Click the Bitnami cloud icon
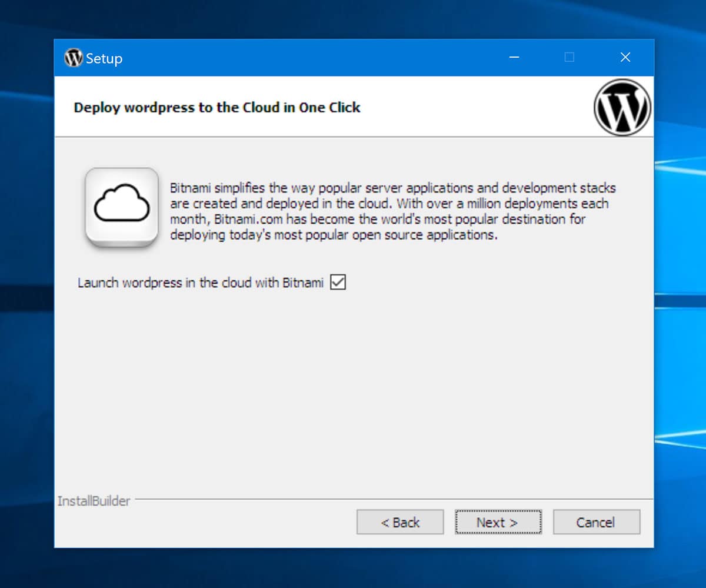 click(122, 207)
